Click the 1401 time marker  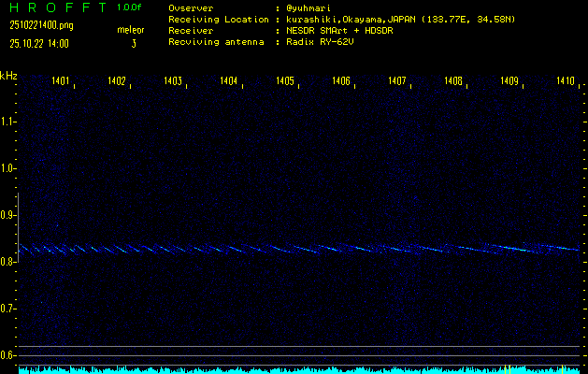click(61, 82)
